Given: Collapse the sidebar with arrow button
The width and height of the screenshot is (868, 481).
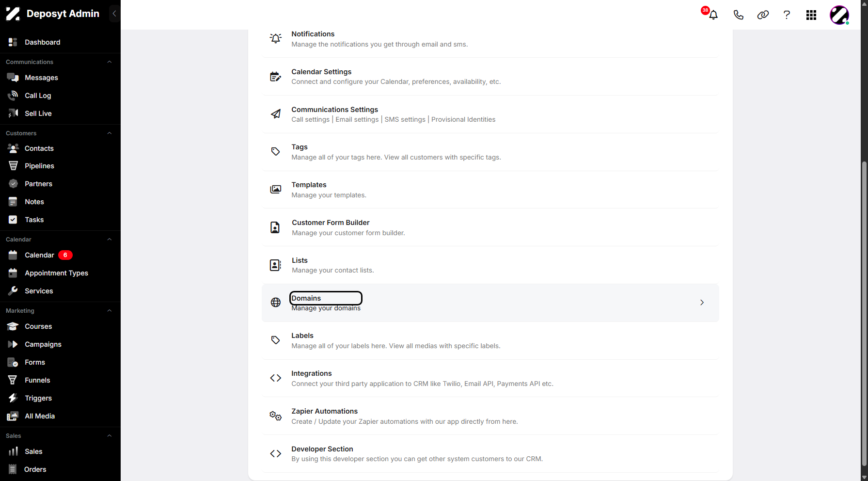Looking at the screenshot, I should coord(114,14).
